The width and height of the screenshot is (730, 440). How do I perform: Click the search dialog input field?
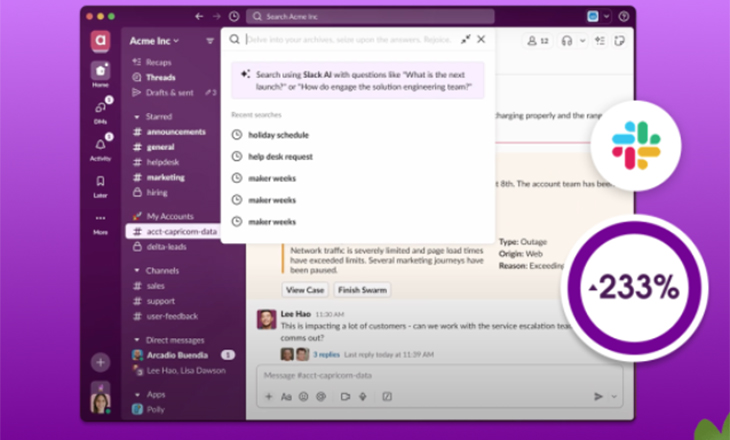click(349, 40)
